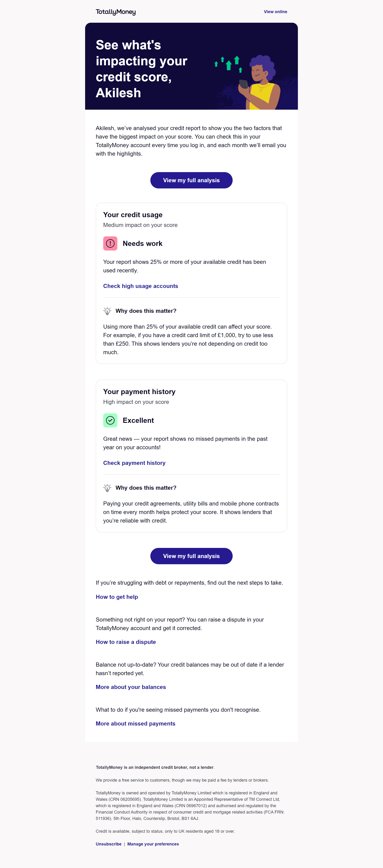Open the Check payment history link
This screenshot has width=383, height=868.
134,463
